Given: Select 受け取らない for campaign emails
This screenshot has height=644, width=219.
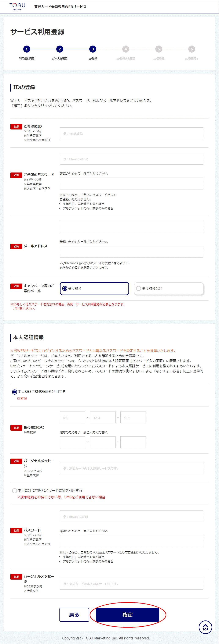Looking at the screenshot, I should tap(169, 288).
